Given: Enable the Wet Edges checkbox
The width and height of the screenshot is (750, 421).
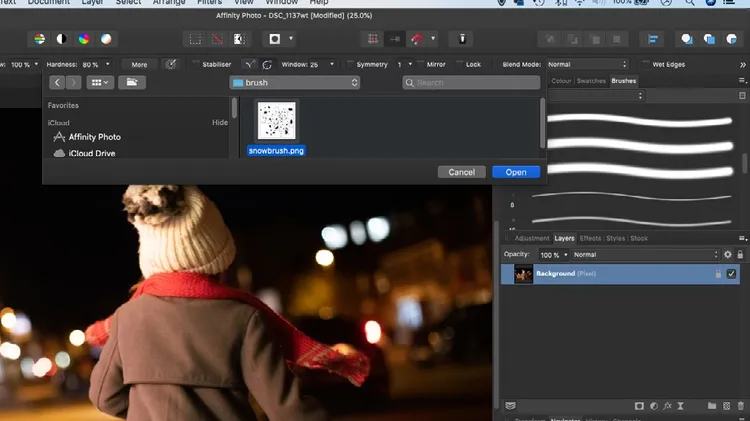Looking at the screenshot, I should click(x=646, y=64).
